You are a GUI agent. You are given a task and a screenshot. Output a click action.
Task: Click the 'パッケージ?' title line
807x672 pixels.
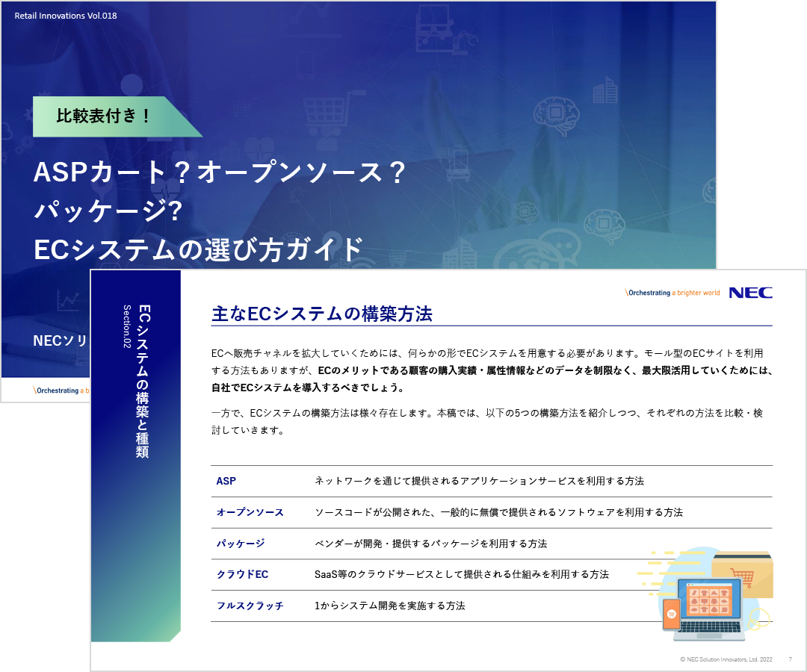click(108, 211)
